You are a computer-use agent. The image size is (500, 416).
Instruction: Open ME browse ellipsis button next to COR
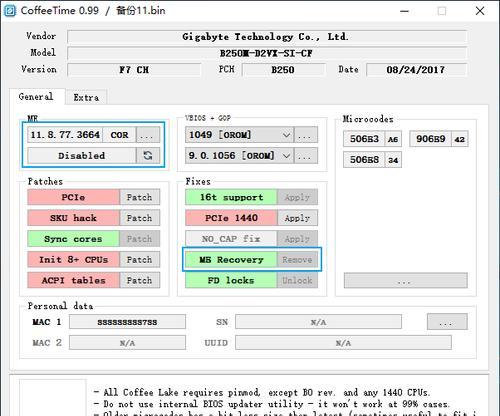coord(148,135)
